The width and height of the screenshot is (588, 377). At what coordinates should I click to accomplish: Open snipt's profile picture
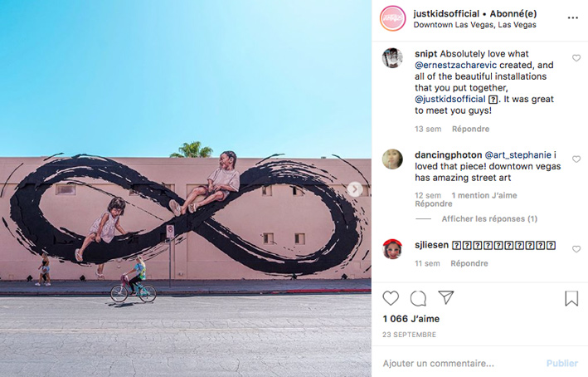click(392, 58)
